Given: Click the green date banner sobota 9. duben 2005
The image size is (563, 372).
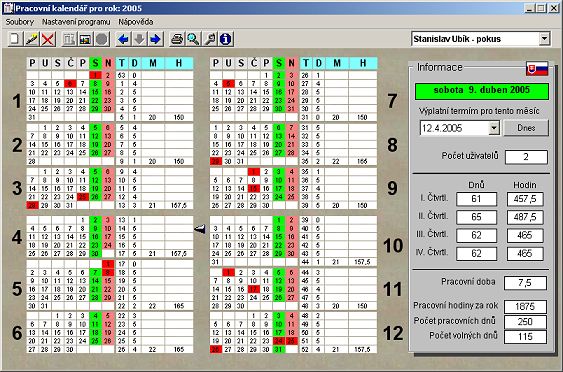Looking at the screenshot, I should 482,91.
